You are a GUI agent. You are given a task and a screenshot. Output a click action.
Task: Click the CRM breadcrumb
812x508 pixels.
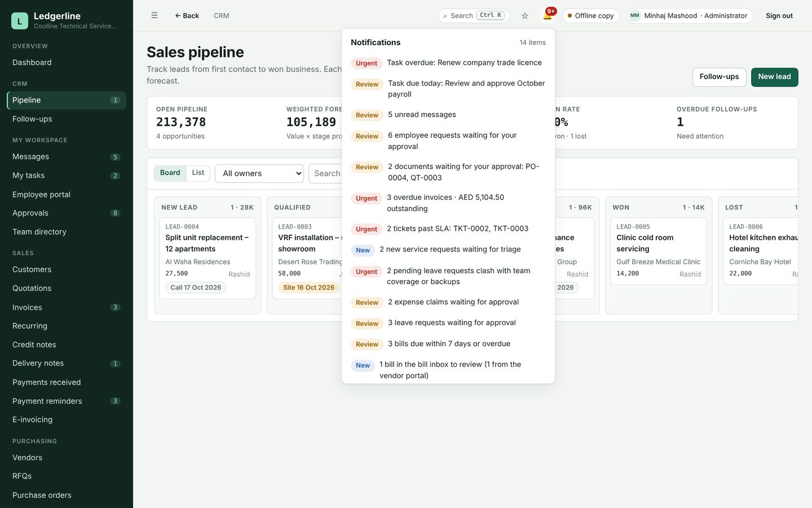(x=222, y=16)
